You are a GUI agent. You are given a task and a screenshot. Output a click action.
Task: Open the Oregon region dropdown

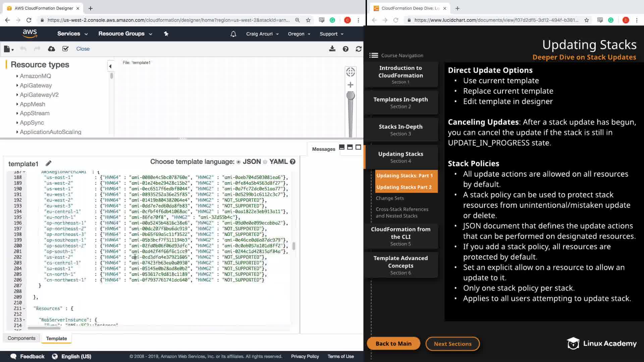(x=299, y=34)
